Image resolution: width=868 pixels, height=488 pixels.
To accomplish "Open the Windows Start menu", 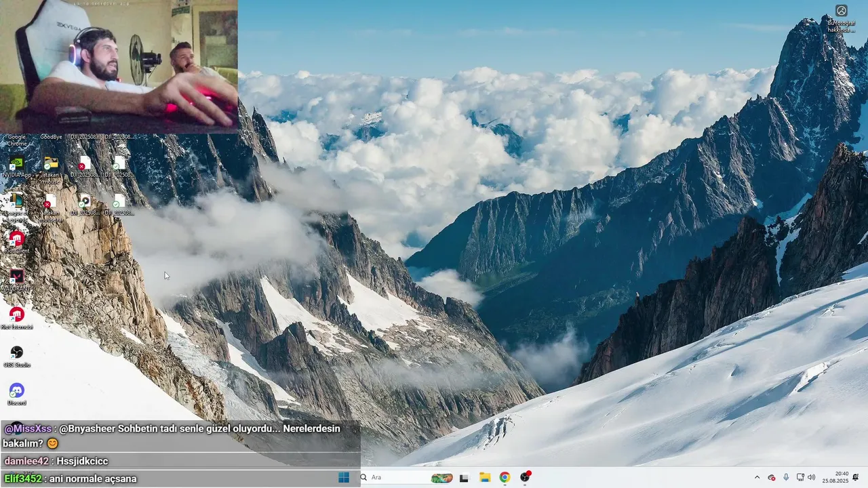I will click(x=344, y=477).
